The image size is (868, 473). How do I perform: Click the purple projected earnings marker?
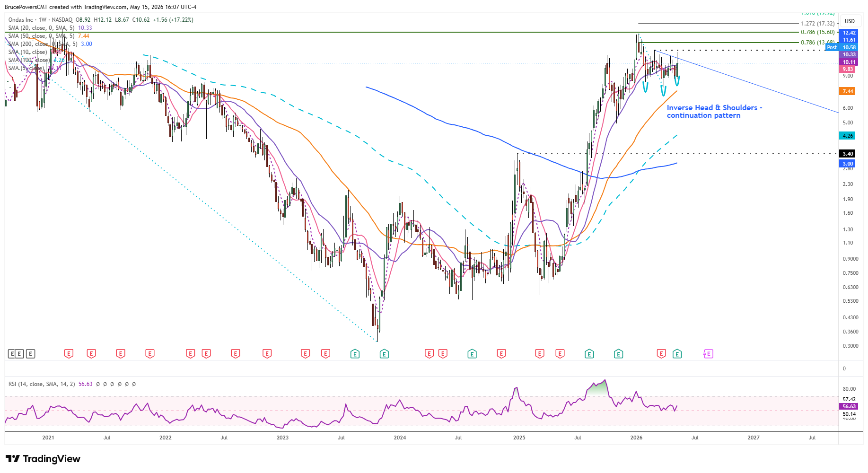click(x=708, y=354)
